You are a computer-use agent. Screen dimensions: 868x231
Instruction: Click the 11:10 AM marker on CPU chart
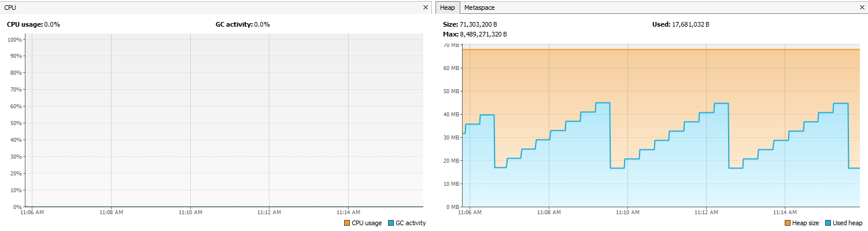(190, 213)
